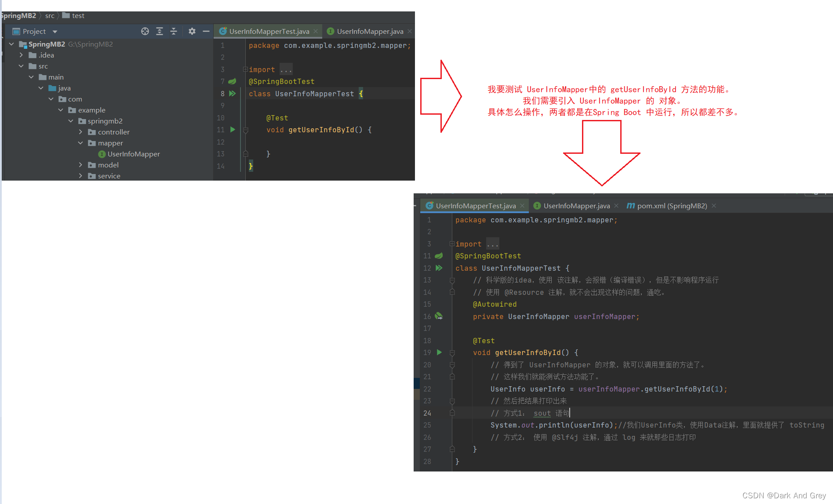Image resolution: width=833 pixels, height=504 pixels.
Task: Click the locate-in-project target icon
Action: tap(145, 31)
